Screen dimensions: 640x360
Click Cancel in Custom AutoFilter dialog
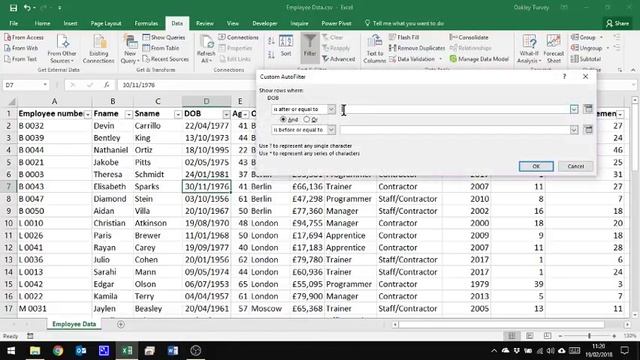(x=576, y=166)
